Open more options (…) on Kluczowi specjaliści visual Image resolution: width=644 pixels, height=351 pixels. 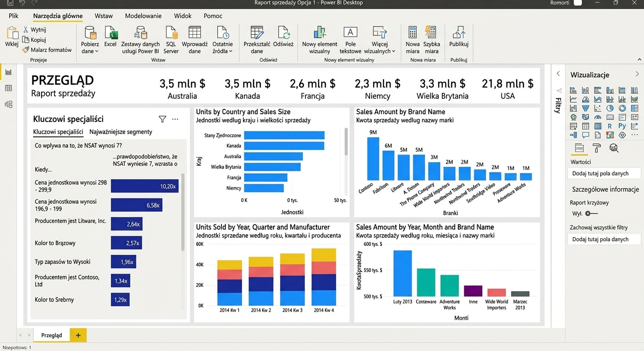click(x=175, y=119)
